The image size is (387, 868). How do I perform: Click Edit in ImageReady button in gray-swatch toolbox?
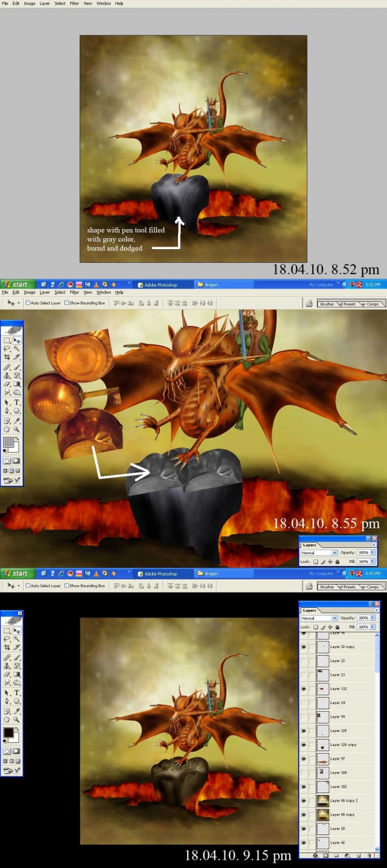click(8, 480)
